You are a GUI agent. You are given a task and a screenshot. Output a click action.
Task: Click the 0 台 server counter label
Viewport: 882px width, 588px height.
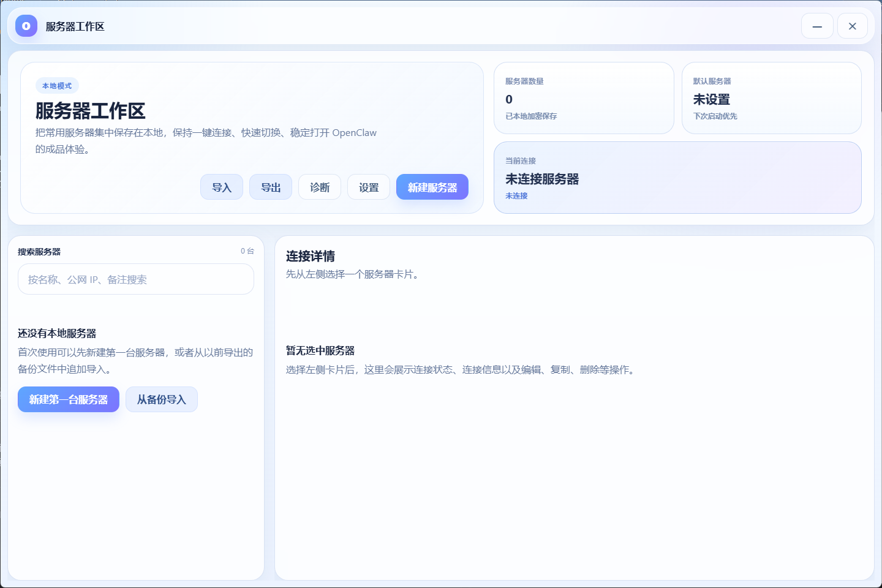(x=247, y=251)
